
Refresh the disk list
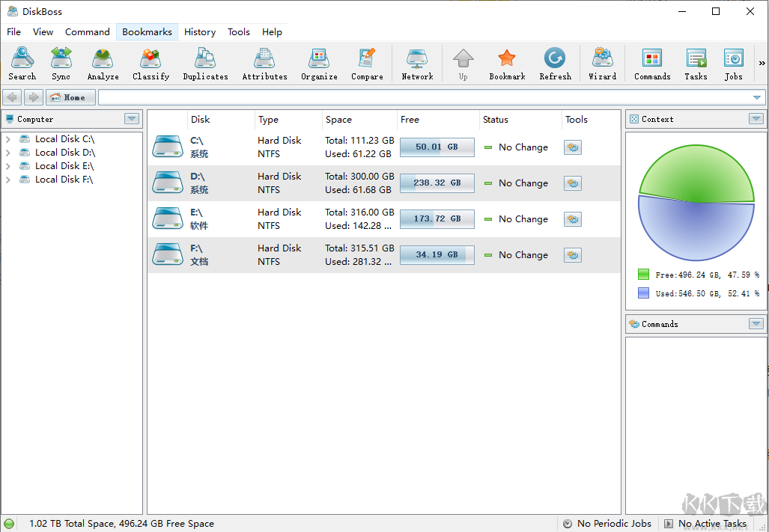point(555,64)
